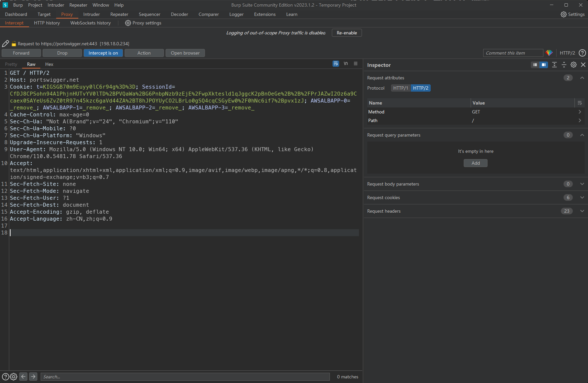Image resolution: width=588 pixels, height=383 pixels.
Task: Click the headers count badge 23
Action: pyautogui.click(x=567, y=211)
